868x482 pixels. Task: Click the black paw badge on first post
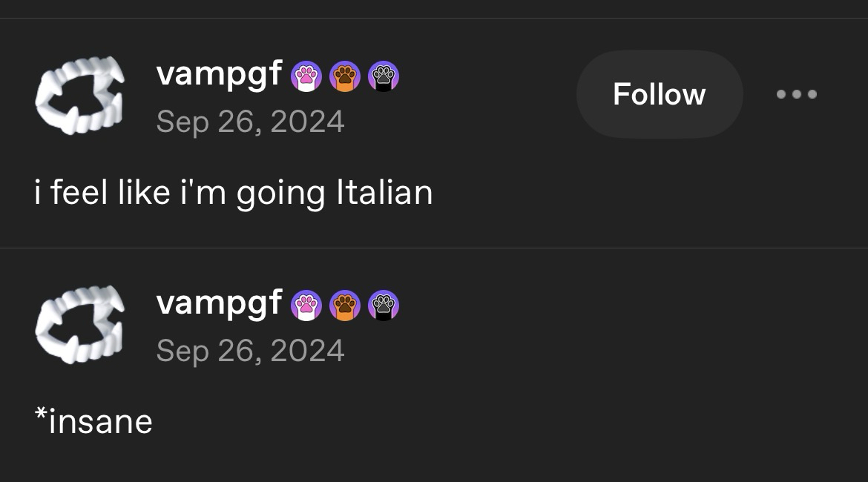384,76
